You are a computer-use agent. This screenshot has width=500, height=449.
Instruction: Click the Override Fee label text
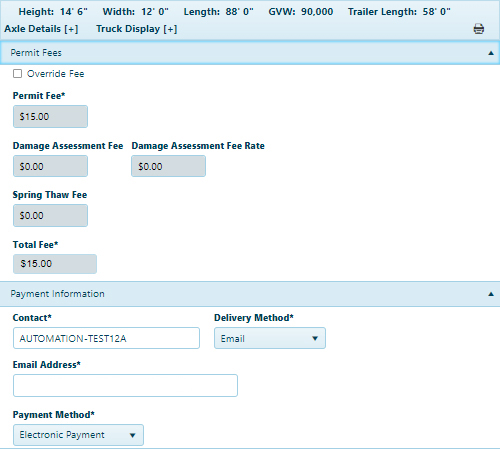(x=56, y=74)
